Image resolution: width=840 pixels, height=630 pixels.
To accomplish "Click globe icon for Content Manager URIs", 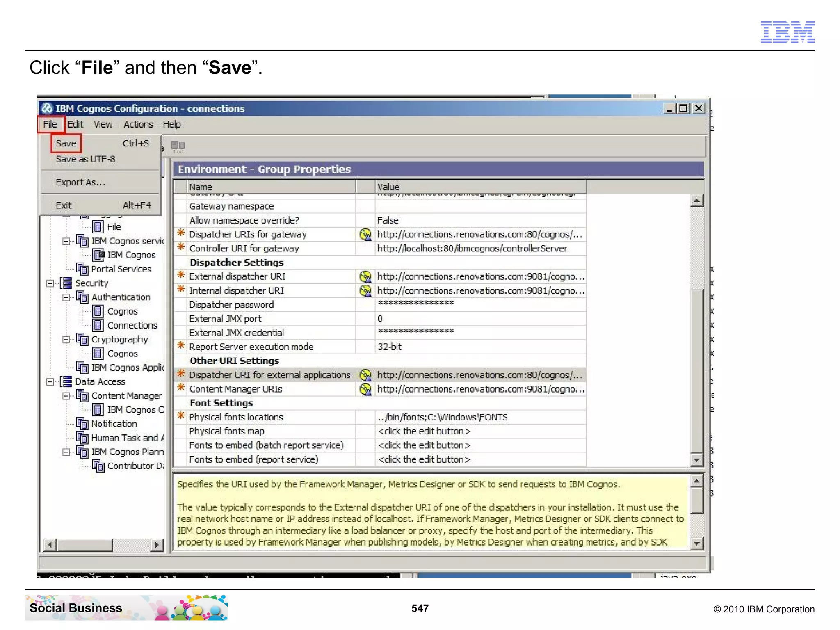I will tap(365, 389).
